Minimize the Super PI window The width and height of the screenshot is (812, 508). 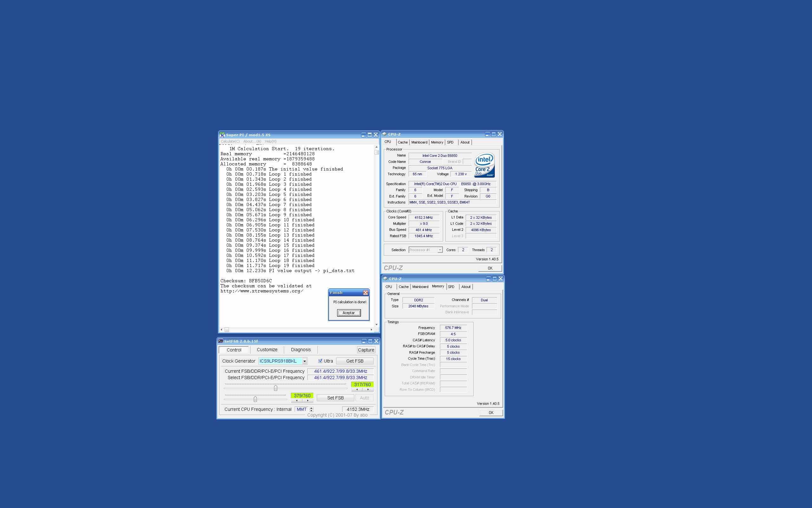(x=363, y=135)
